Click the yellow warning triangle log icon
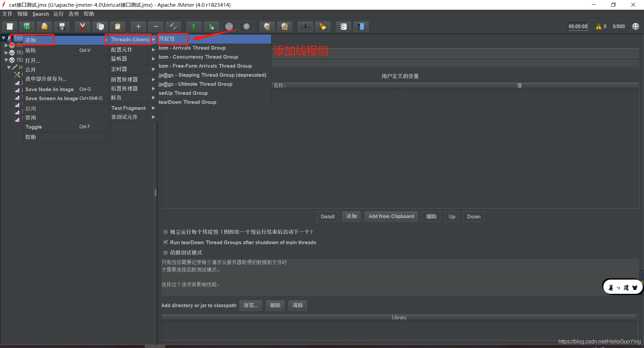 tap(598, 26)
